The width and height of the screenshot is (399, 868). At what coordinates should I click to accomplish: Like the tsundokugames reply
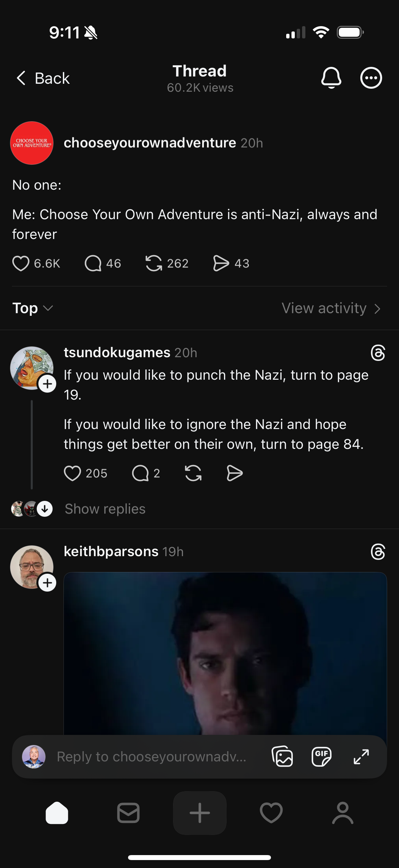72,473
